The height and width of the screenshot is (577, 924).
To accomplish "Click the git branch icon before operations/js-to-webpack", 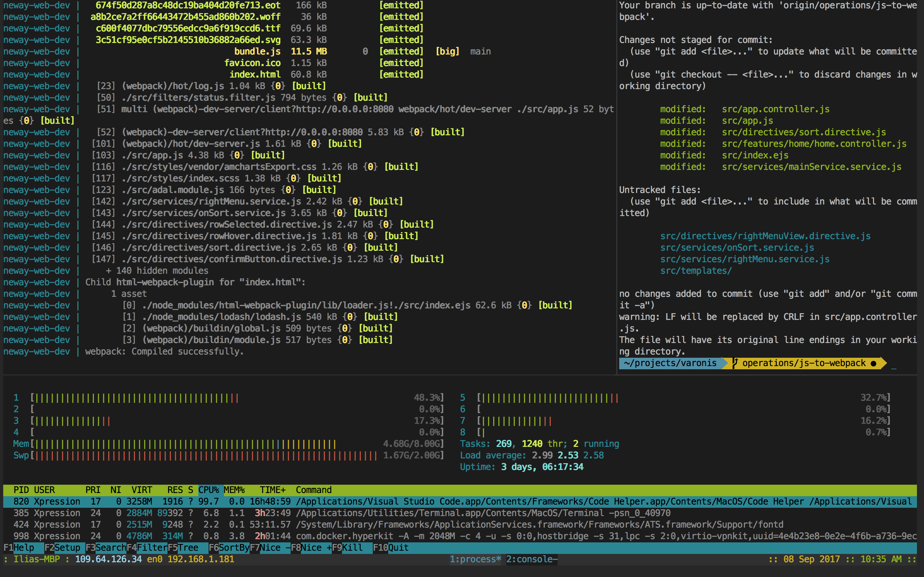I will tap(735, 363).
